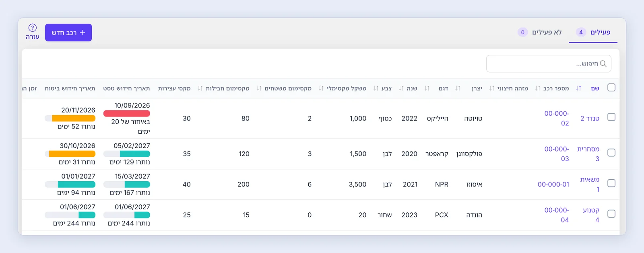Sort by מקסימום משטחים using its arrows icon
This screenshot has width=644, height=253.
coord(259,88)
